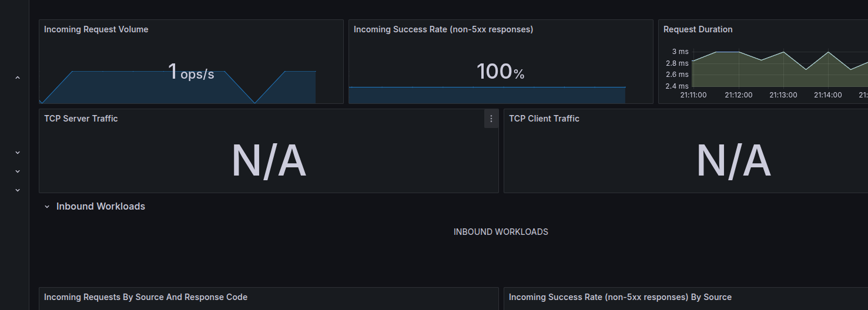Open TCP Server Traffic panel kebab menu
The width and height of the screenshot is (868, 310).
pos(491,119)
